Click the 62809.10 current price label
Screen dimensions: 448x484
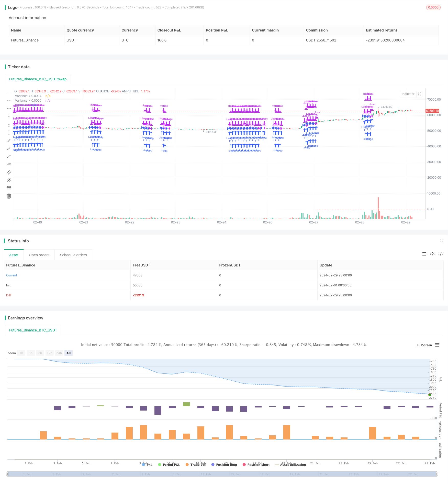tap(432, 111)
